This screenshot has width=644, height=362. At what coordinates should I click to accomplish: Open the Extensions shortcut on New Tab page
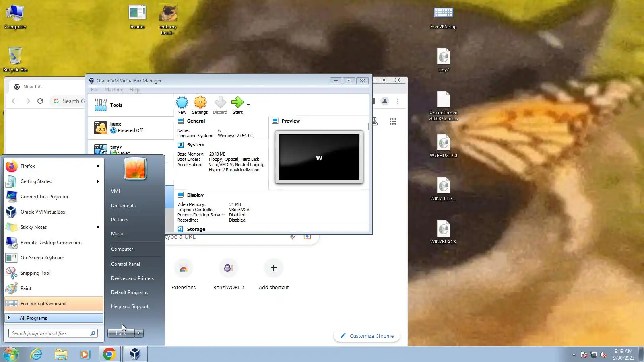tap(184, 275)
